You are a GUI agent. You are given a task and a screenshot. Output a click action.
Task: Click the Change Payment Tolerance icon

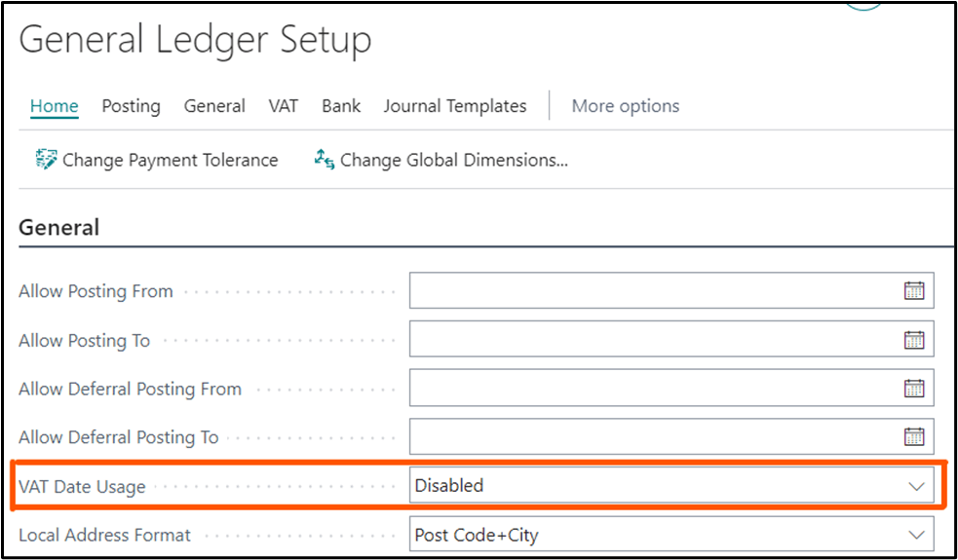pos(46,160)
